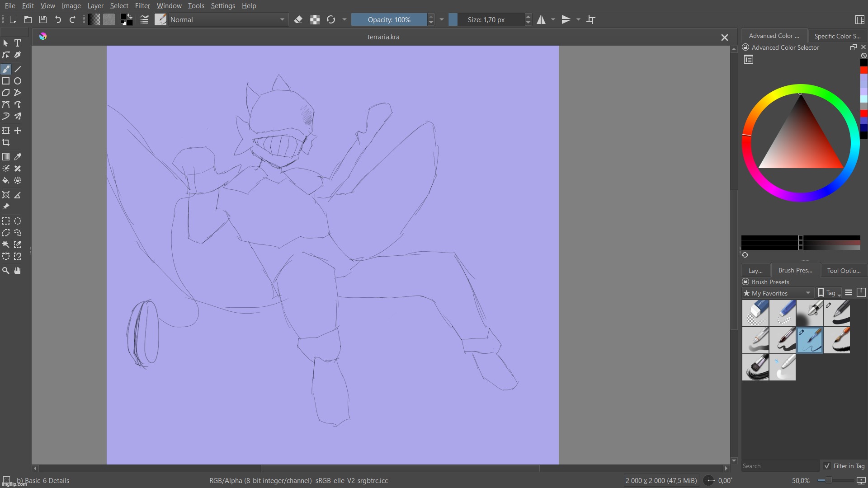The width and height of the screenshot is (868, 488).
Task: Select the Multibrush tool
Action: point(18,116)
